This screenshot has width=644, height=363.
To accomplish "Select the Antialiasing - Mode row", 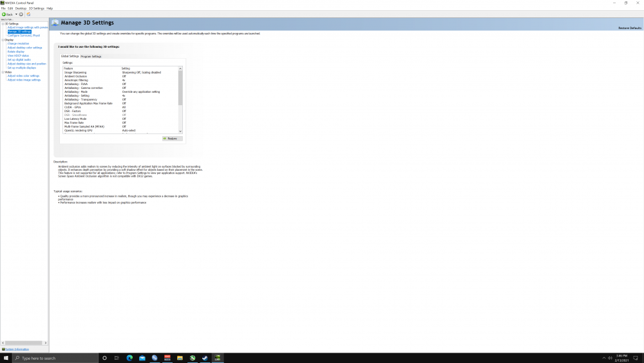I will (x=121, y=92).
